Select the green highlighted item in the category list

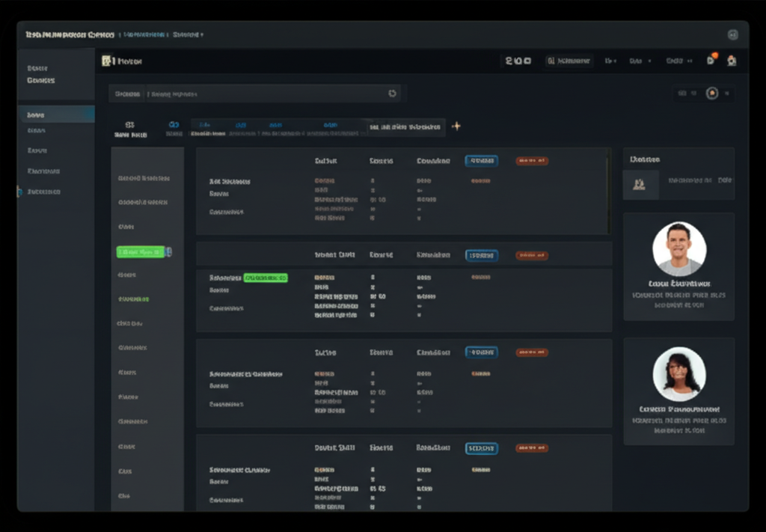(x=141, y=252)
